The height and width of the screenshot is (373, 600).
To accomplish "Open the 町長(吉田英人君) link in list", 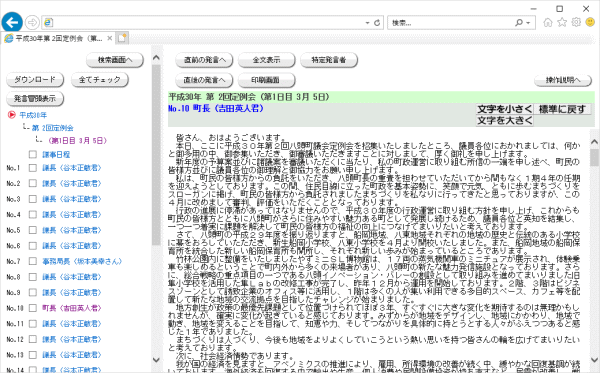I will point(72,308).
